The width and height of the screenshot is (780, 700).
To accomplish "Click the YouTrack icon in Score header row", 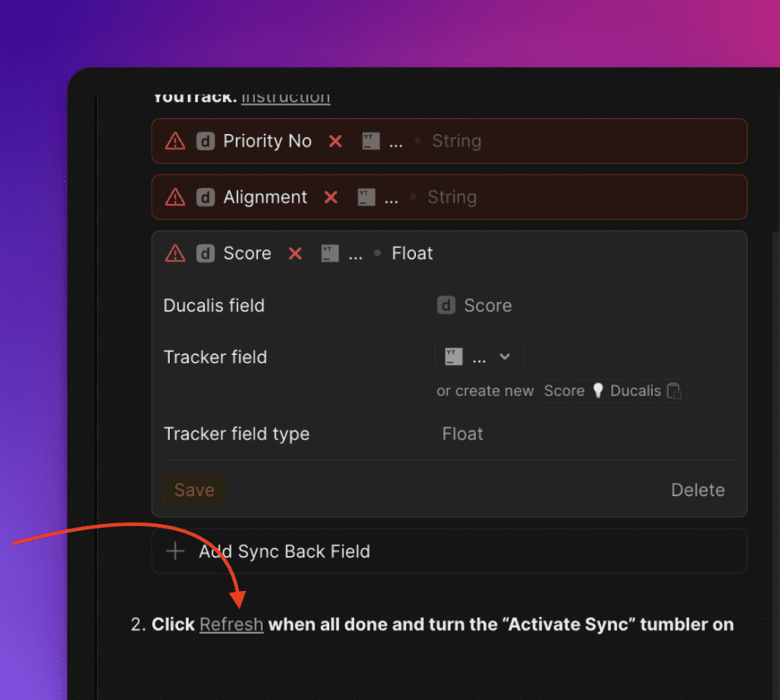I will [x=330, y=254].
